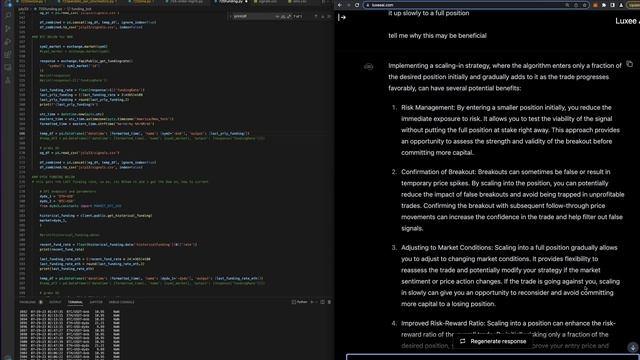Switch to the Jupyter panel tab
The height and width of the screenshot is (360, 640).
(x=96, y=302)
